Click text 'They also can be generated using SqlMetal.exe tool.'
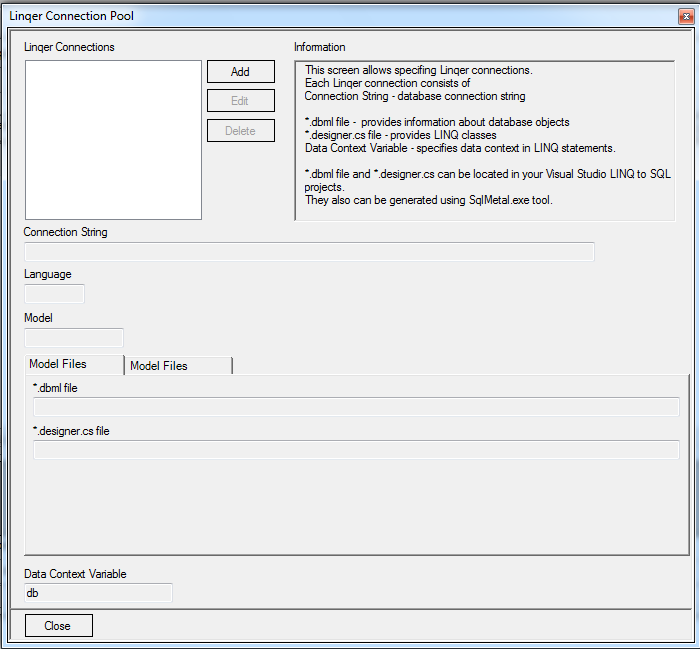Screen dimensions: 700x649 429,200
